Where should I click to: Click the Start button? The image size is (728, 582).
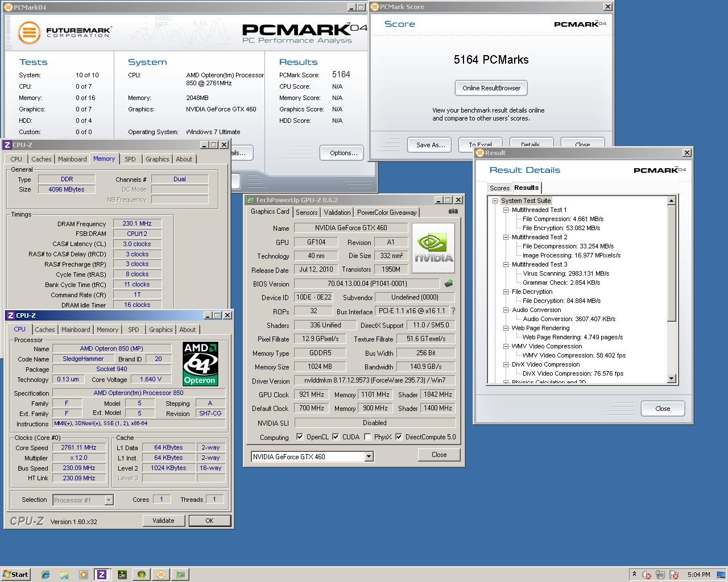15,575
